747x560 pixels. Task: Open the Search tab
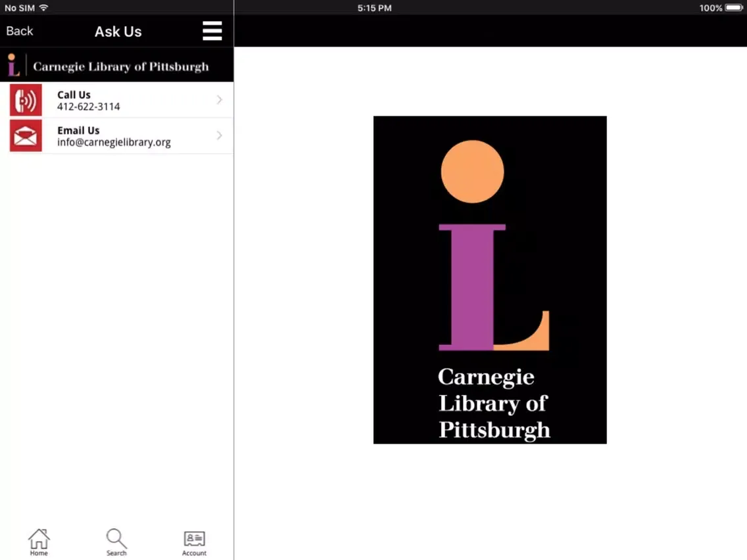click(x=116, y=542)
